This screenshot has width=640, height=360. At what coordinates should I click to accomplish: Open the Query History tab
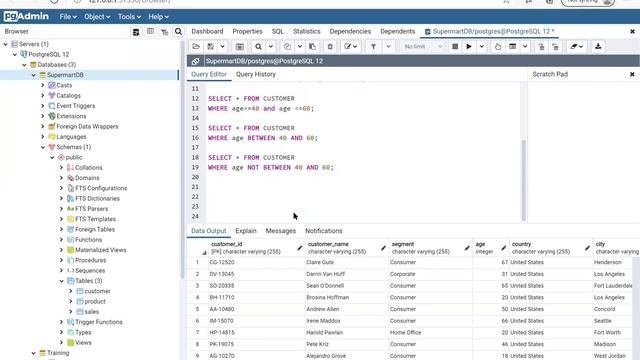point(256,74)
